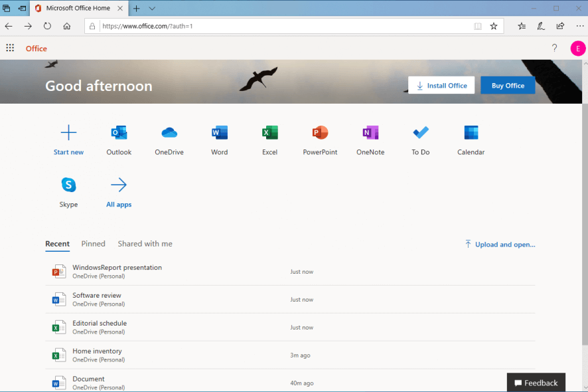Open a new browser tab
The image size is (588, 392).
[x=137, y=8]
